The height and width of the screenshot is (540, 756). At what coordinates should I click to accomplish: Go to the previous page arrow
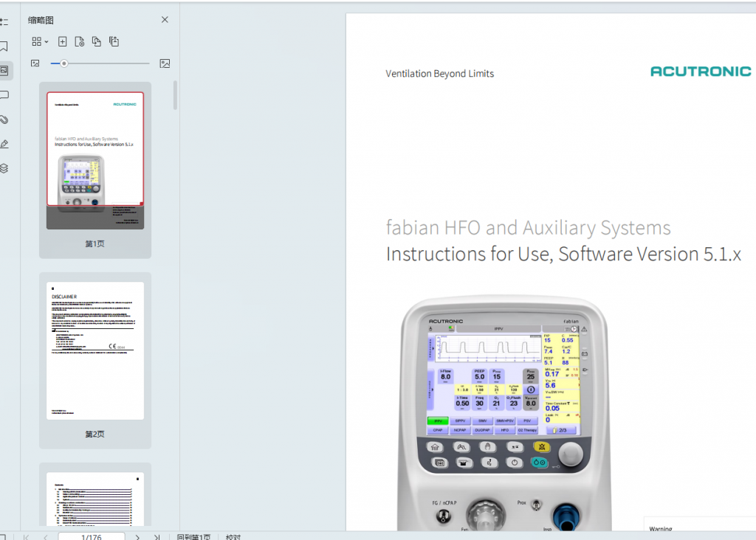pos(45,536)
